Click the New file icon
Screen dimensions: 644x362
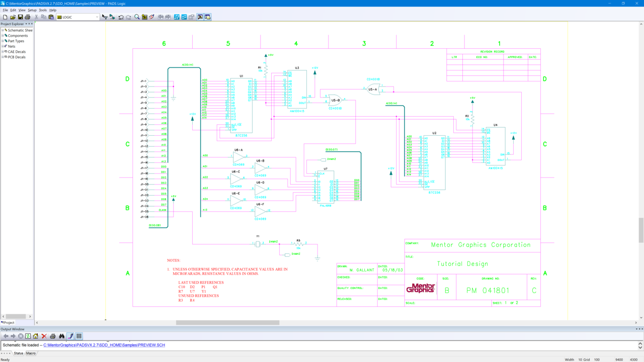[5, 17]
